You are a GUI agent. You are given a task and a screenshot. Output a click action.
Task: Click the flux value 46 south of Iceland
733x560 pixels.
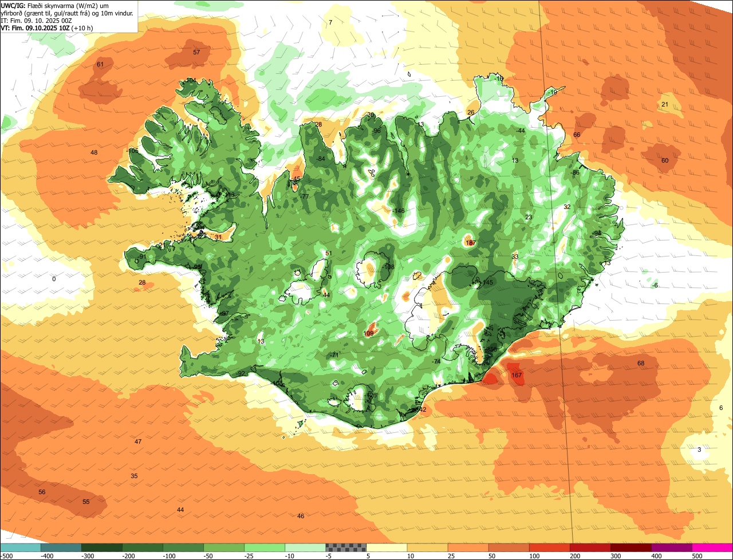click(x=301, y=516)
